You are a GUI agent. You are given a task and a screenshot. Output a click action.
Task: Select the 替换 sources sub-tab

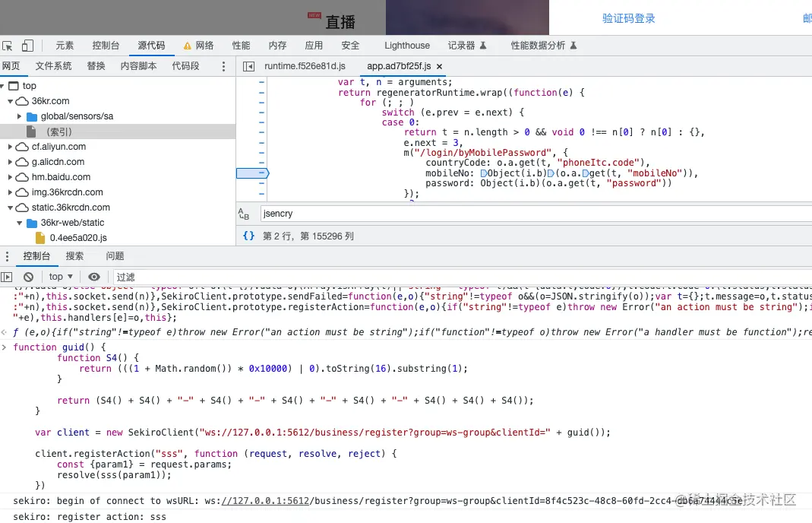pos(96,66)
